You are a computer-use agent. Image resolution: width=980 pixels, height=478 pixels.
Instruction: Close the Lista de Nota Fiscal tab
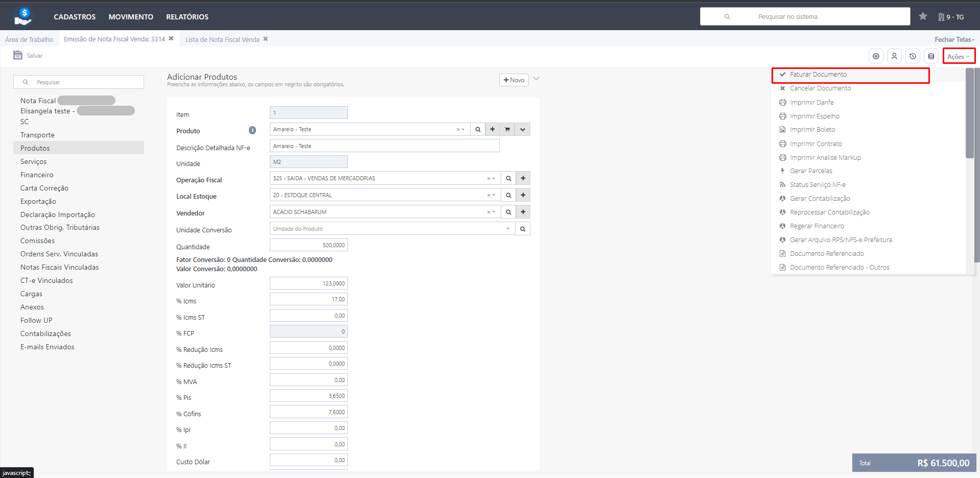(266, 39)
